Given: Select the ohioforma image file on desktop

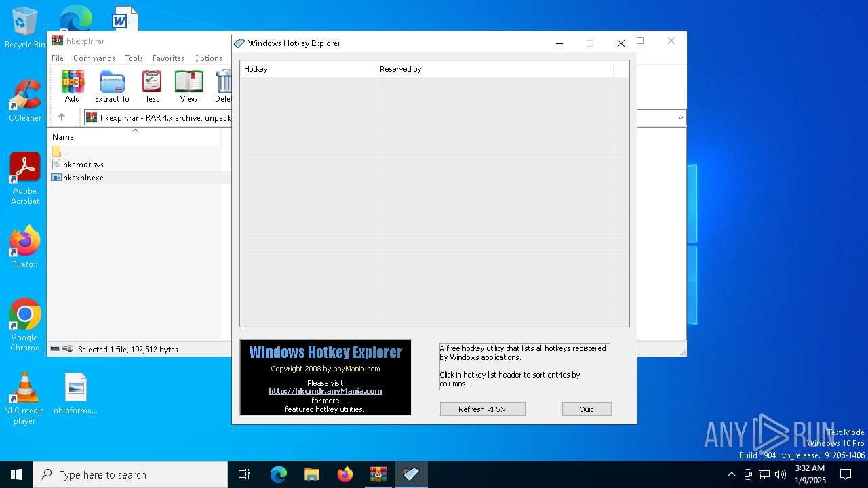Looking at the screenshot, I should pos(76,393).
